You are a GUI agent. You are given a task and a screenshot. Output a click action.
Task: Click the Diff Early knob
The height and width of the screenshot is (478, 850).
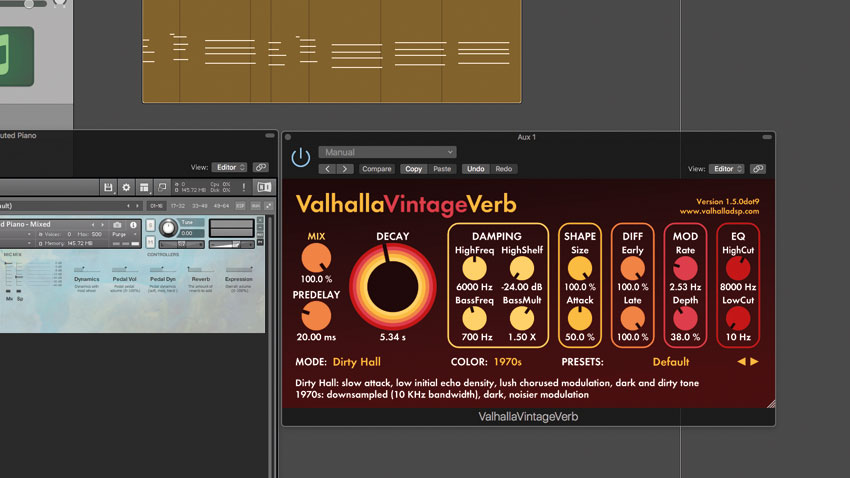click(x=632, y=269)
